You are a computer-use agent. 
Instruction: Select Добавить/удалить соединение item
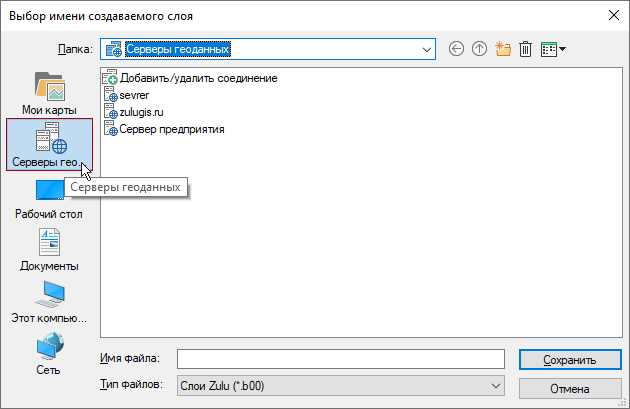[198, 78]
